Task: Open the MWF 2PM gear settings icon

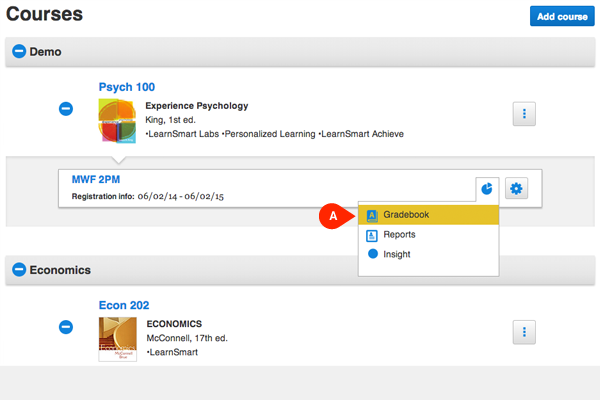Action: pos(516,188)
